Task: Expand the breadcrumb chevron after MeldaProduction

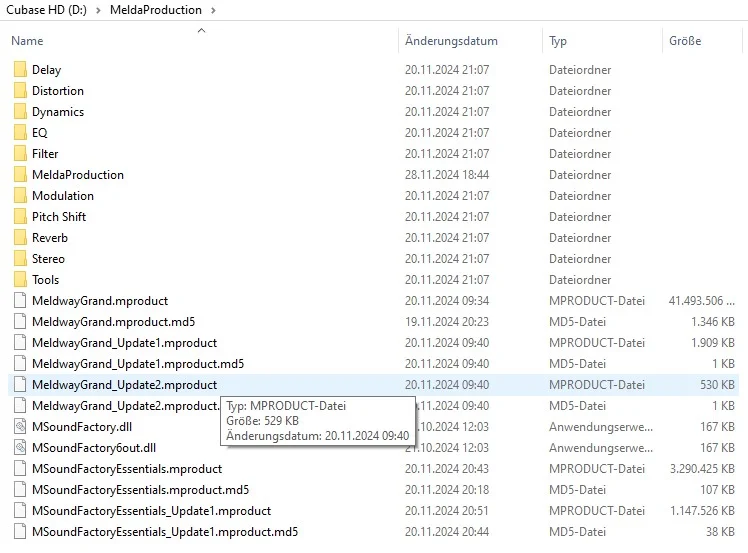Action: [x=213, y=10]
